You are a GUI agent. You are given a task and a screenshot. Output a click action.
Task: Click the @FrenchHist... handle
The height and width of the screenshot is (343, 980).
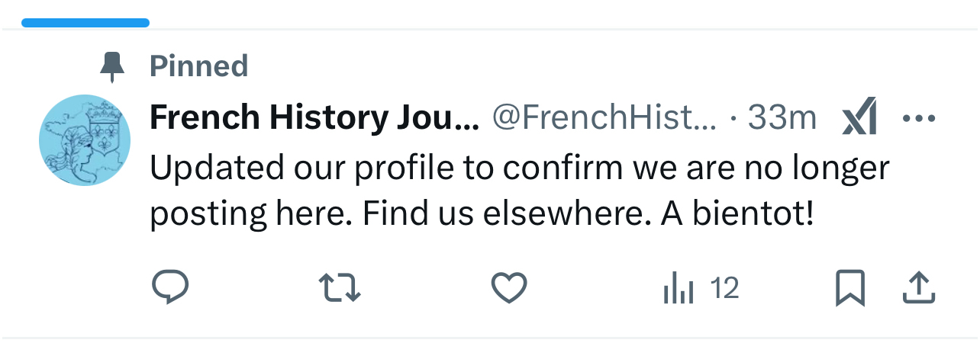pyautogui.click(x=604, y=117)
